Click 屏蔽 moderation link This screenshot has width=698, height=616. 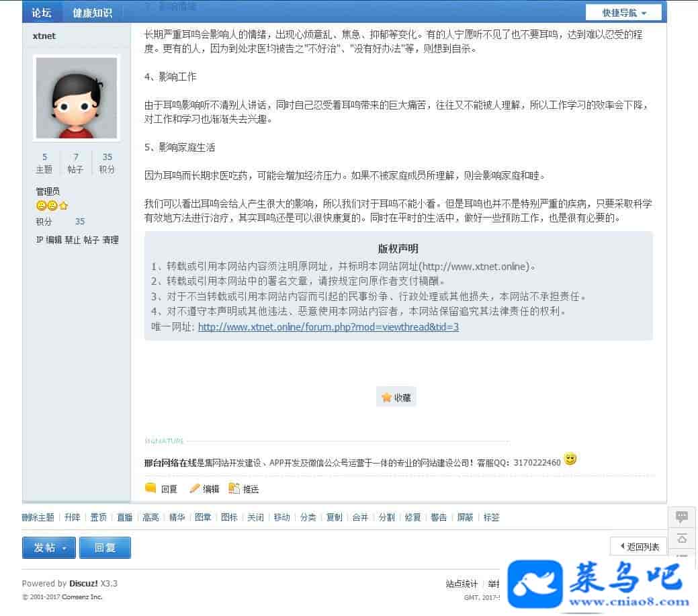465,517
